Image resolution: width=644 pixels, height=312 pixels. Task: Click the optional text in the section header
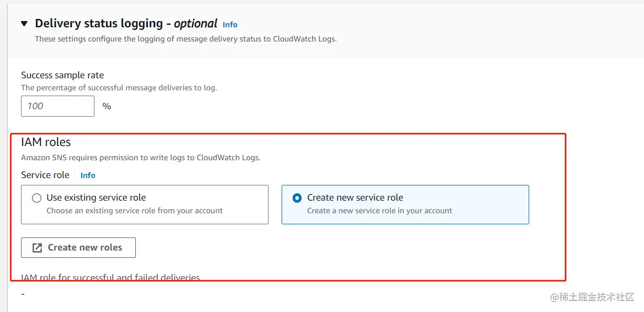196,23
